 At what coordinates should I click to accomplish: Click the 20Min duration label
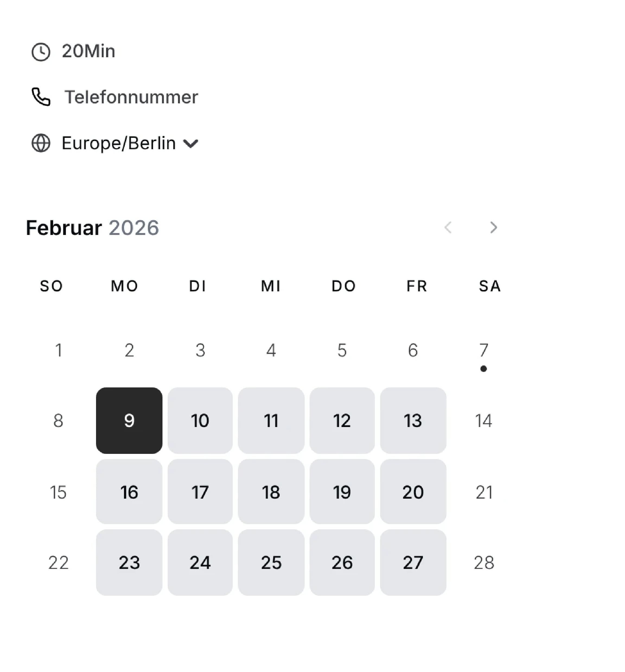(x=88, y=51)
